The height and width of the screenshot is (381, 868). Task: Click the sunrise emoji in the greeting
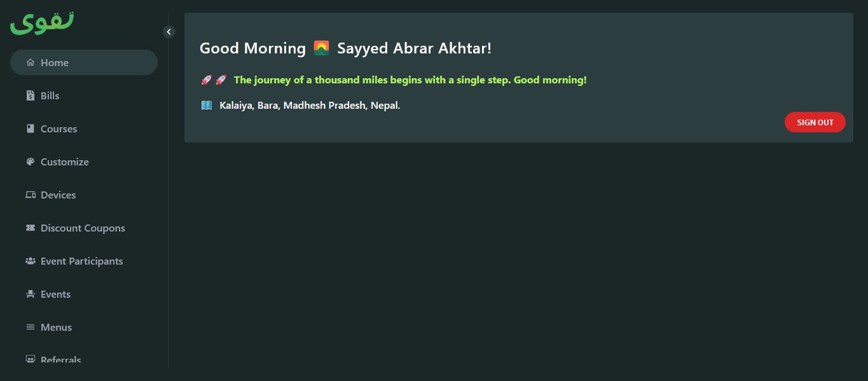coord(321,48)
